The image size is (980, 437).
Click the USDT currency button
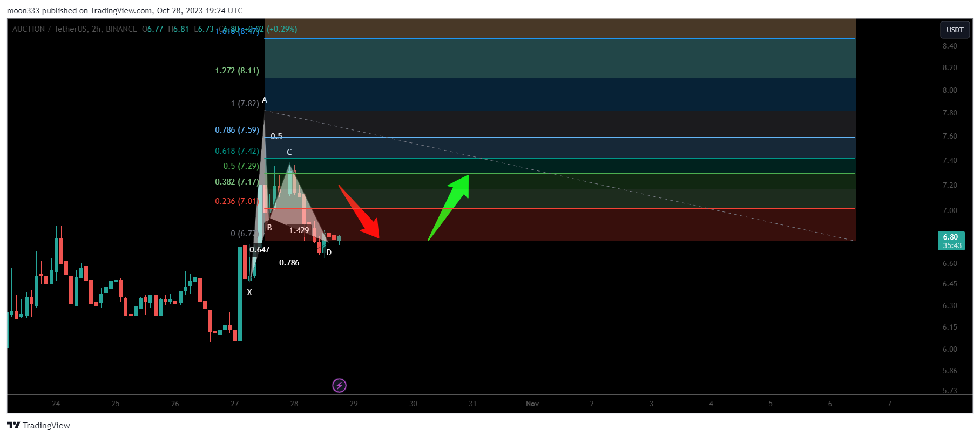coord(955,30)
